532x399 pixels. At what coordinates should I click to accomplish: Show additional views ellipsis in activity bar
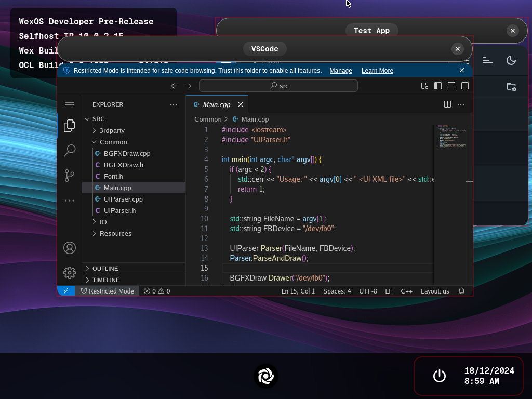coord(70,201)
